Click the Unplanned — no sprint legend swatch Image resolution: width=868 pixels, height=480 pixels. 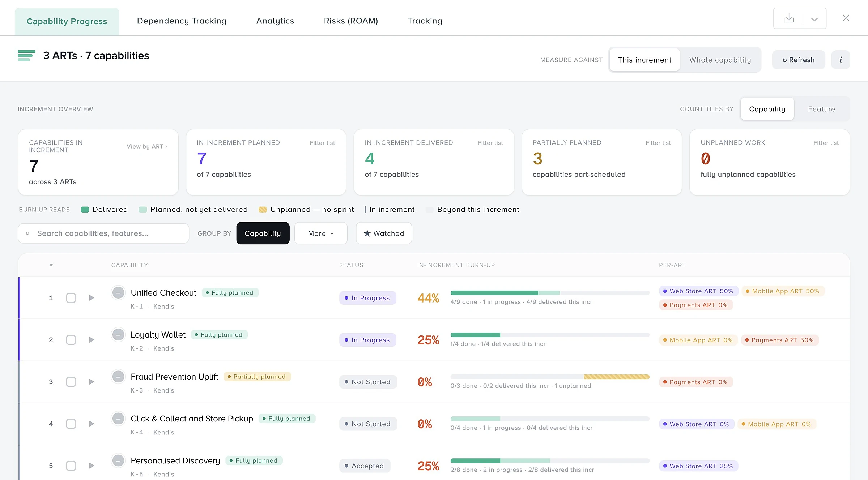point(263,210)
